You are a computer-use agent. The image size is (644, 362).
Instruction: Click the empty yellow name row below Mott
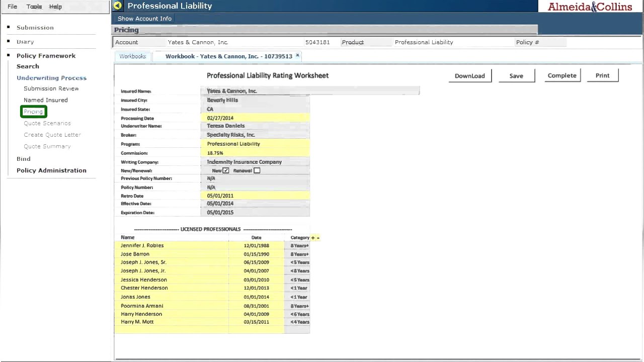[x=172, y=330]
